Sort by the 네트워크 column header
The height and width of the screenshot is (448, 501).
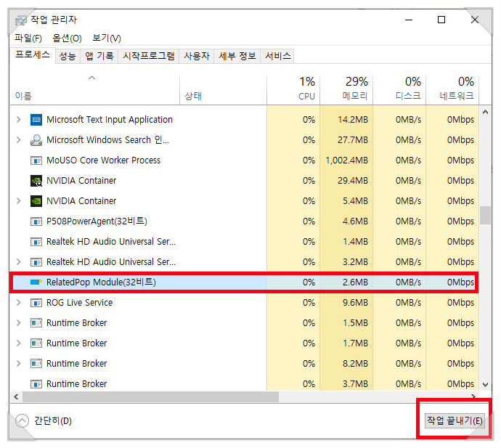point(452,90)
